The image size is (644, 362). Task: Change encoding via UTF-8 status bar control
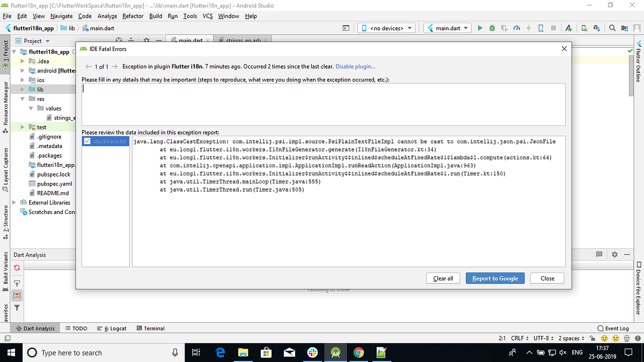click(543, 338)
